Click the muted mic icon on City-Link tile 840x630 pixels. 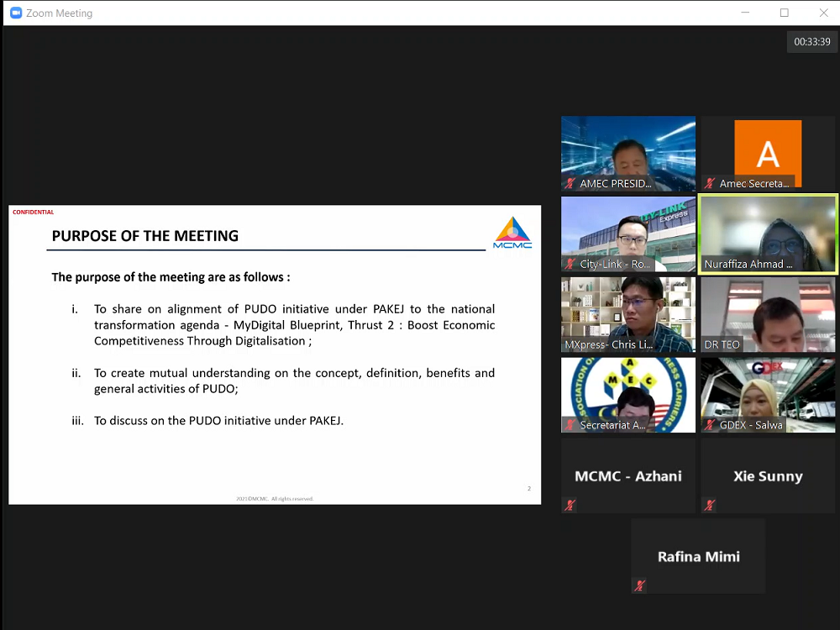point(570,264)
